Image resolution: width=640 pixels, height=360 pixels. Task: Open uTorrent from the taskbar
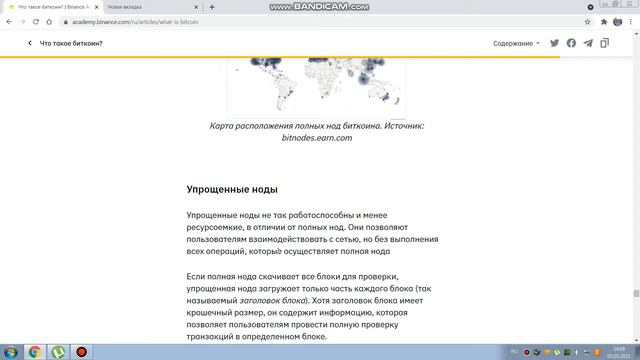(58, 352)
